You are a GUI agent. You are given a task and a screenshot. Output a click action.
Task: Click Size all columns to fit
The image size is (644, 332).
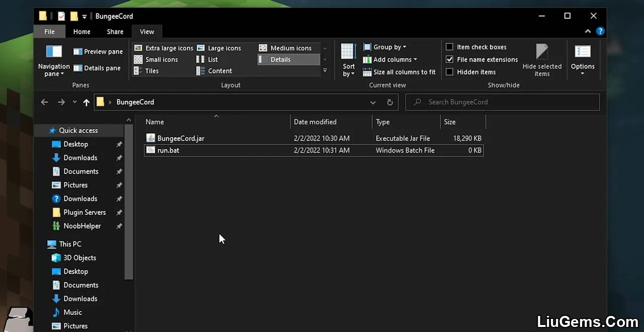399,72
